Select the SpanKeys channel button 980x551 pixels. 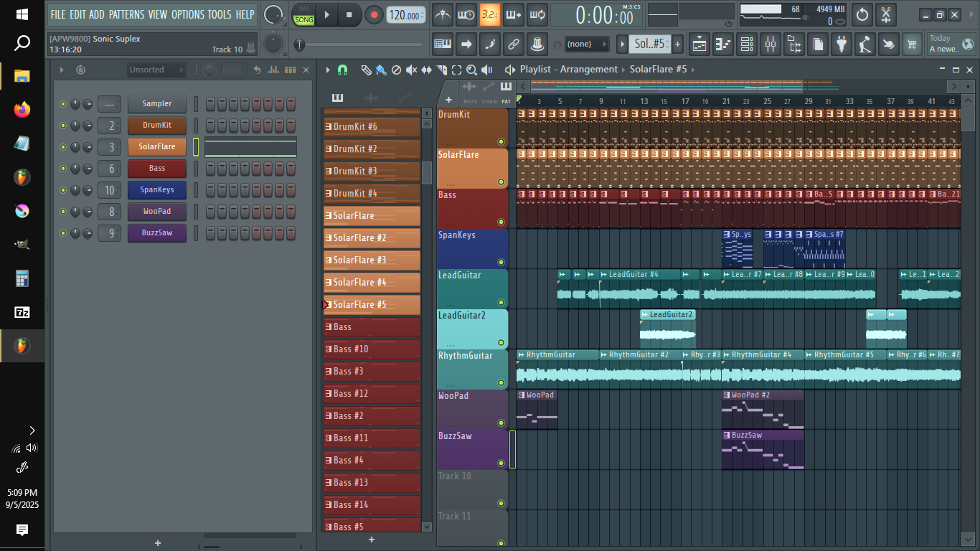pyautogui.click(x=156, y=190)
